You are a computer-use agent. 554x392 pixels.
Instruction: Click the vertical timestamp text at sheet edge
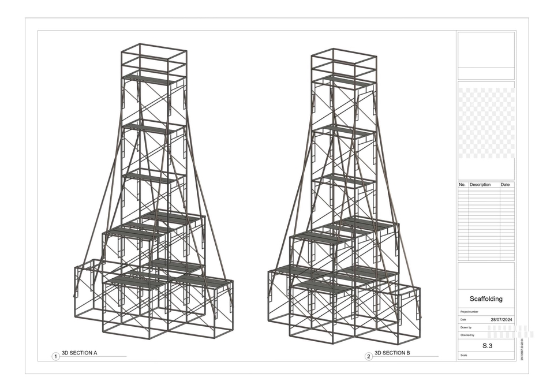(522, 349)
